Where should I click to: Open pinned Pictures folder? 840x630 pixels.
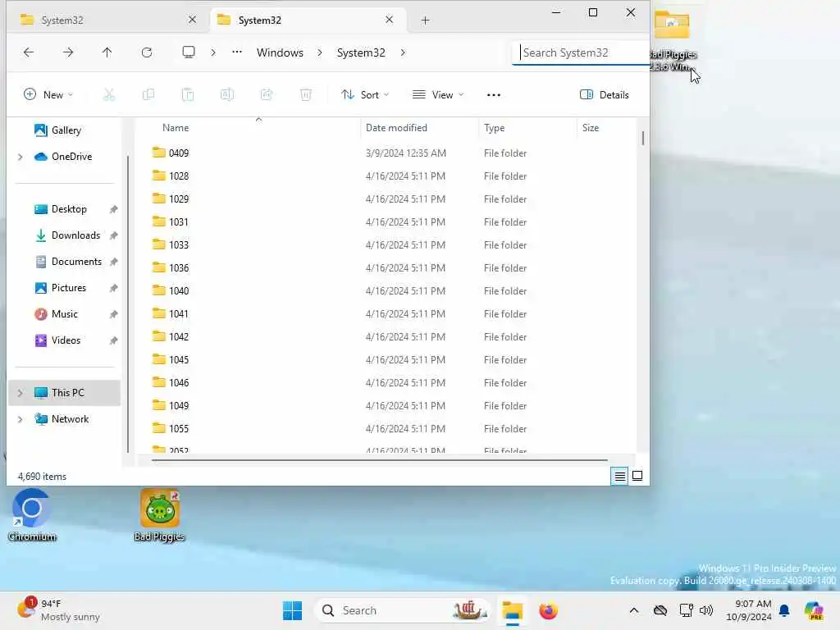tap(68, 288)
